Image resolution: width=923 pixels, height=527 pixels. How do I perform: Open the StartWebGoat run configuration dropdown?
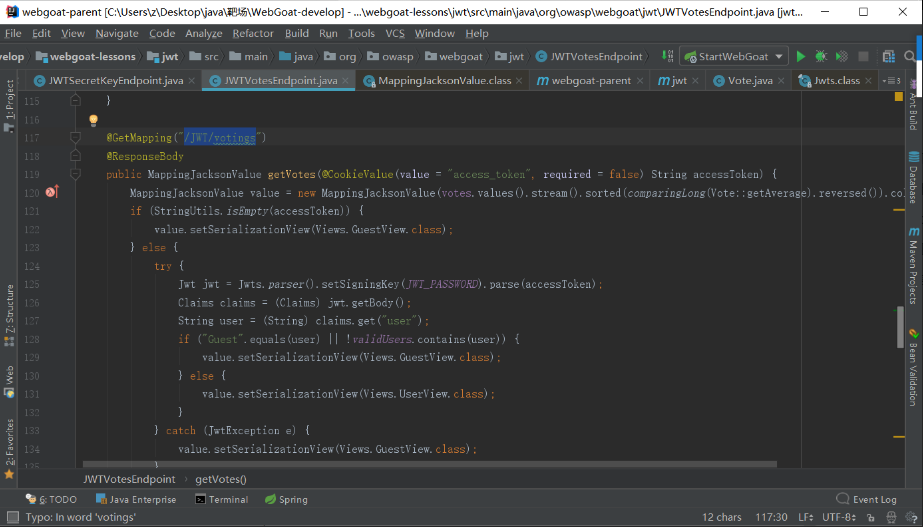733,57
